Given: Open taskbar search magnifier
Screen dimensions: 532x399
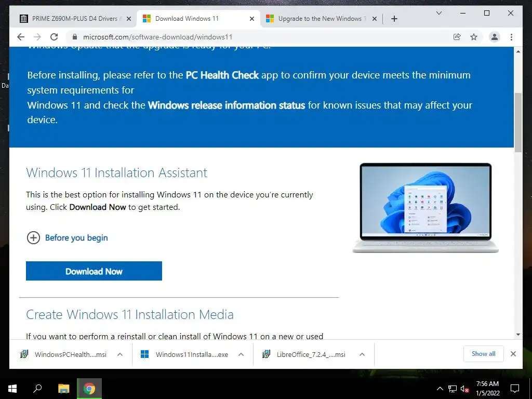Looking at the screenshot, I should (37, 389).
